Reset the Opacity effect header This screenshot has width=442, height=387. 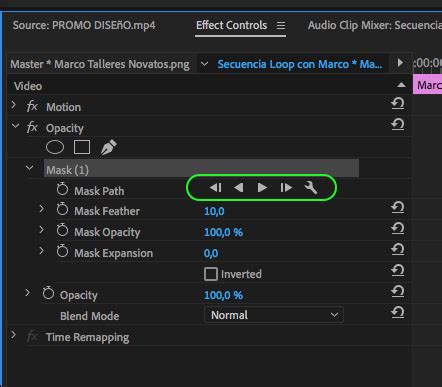pyautogui.click(x=398, y=125)
